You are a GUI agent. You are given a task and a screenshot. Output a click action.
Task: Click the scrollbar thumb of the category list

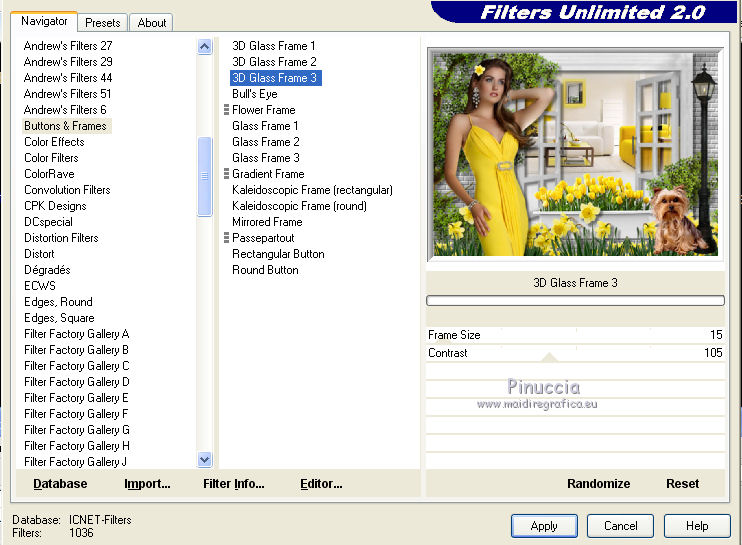(x=204, y=176)
